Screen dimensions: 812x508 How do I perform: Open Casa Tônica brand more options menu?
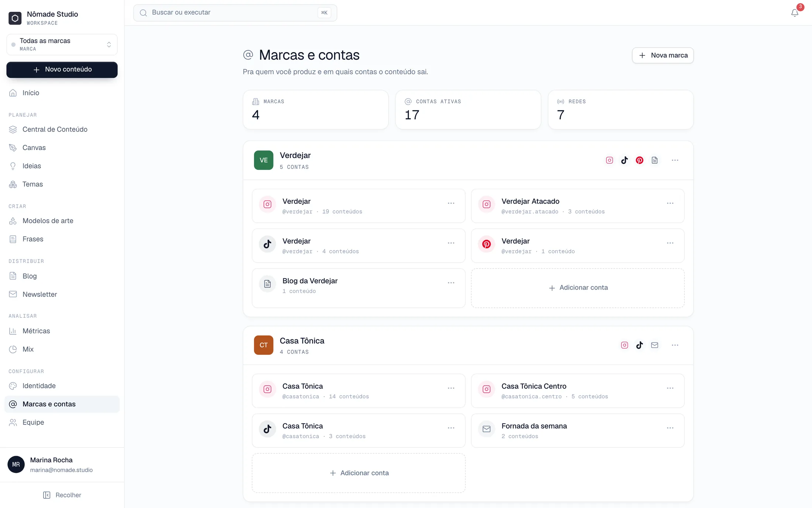pyautogui.click(x=675, y=345)
